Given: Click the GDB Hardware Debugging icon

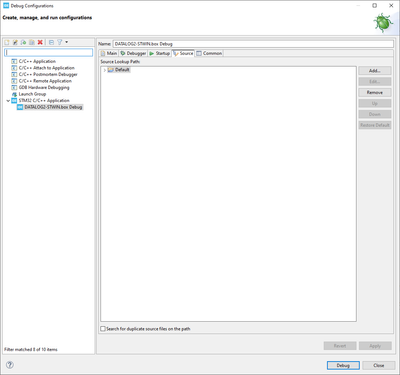Looking at the screenshot, I should (14, 88).
